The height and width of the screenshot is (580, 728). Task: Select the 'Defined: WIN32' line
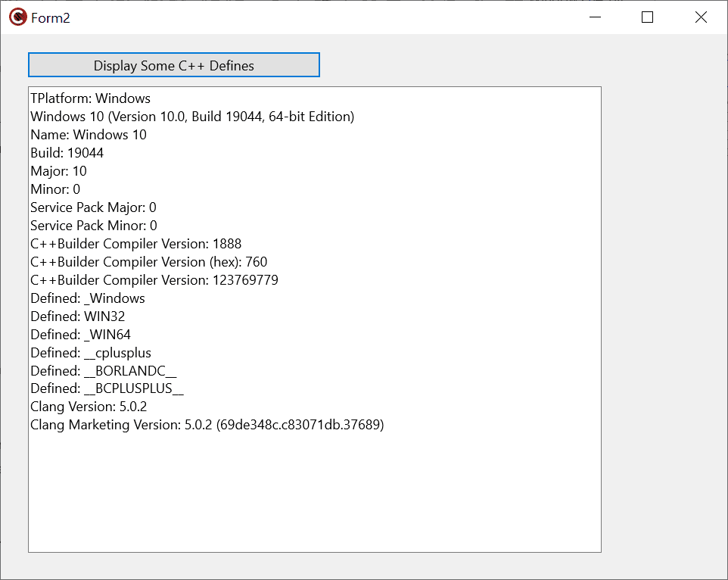(77, 317)
